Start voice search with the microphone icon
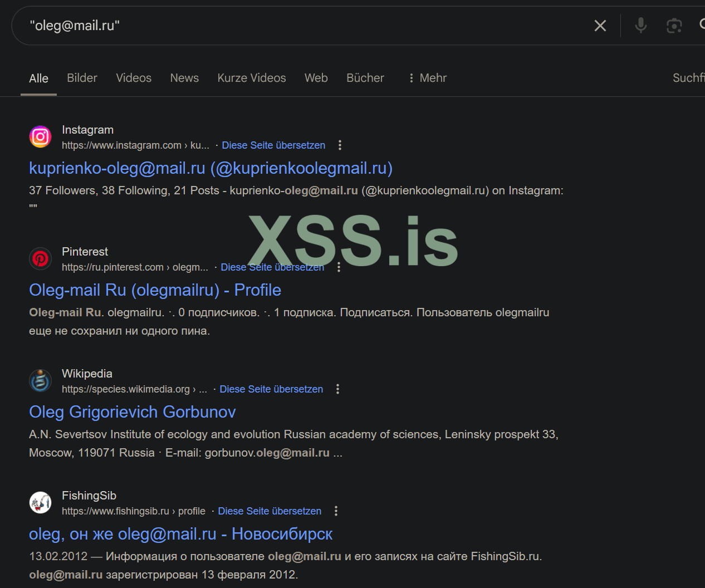Viewport: 705px width, 588px height. (x=641, y=26)
